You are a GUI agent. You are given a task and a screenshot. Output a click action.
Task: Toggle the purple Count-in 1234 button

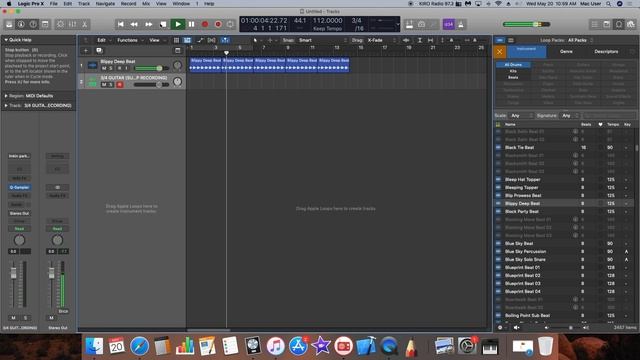click(x=449, y=24)
